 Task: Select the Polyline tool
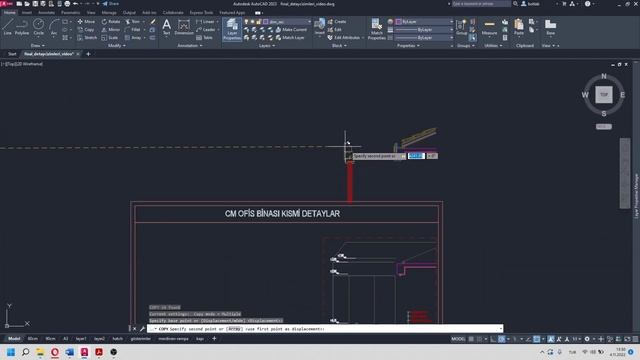pos(22,27)
